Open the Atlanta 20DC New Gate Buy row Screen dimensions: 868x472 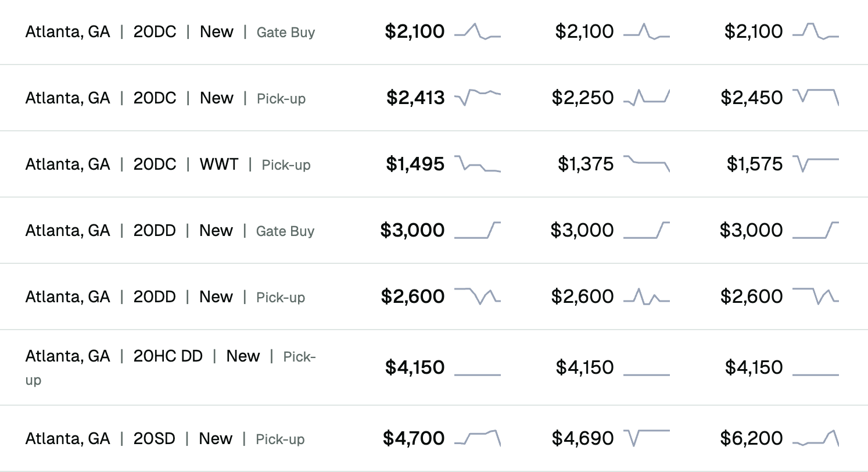[x=170, y=32]
